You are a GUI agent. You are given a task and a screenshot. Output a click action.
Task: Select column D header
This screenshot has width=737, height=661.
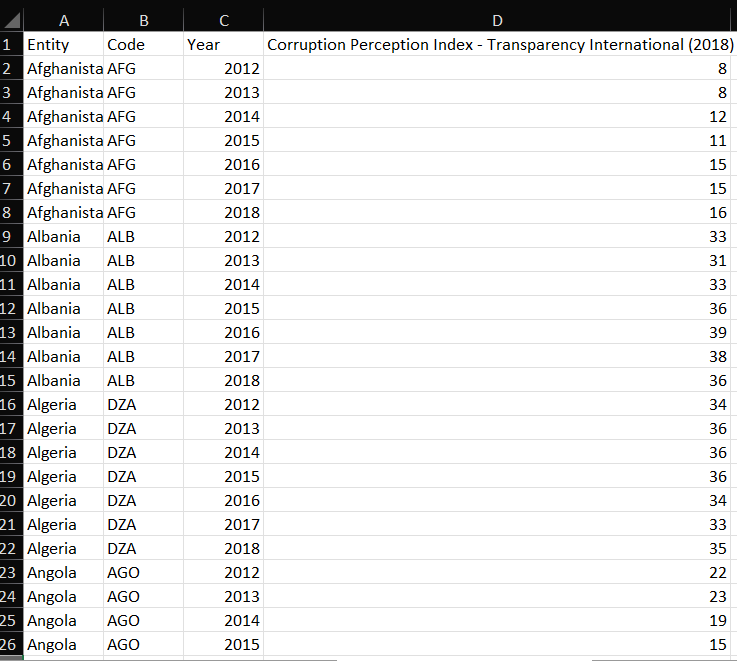click(x=497, y=20)
